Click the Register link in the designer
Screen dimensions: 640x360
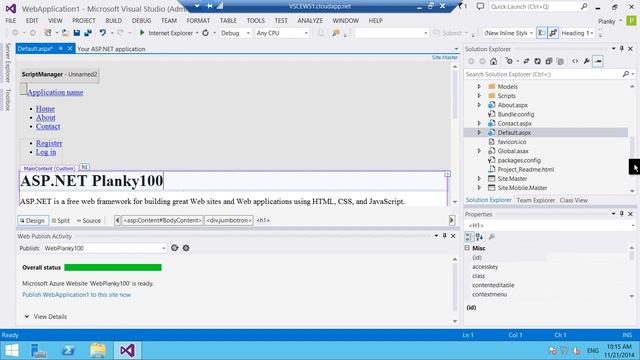[x=49, y=143]
